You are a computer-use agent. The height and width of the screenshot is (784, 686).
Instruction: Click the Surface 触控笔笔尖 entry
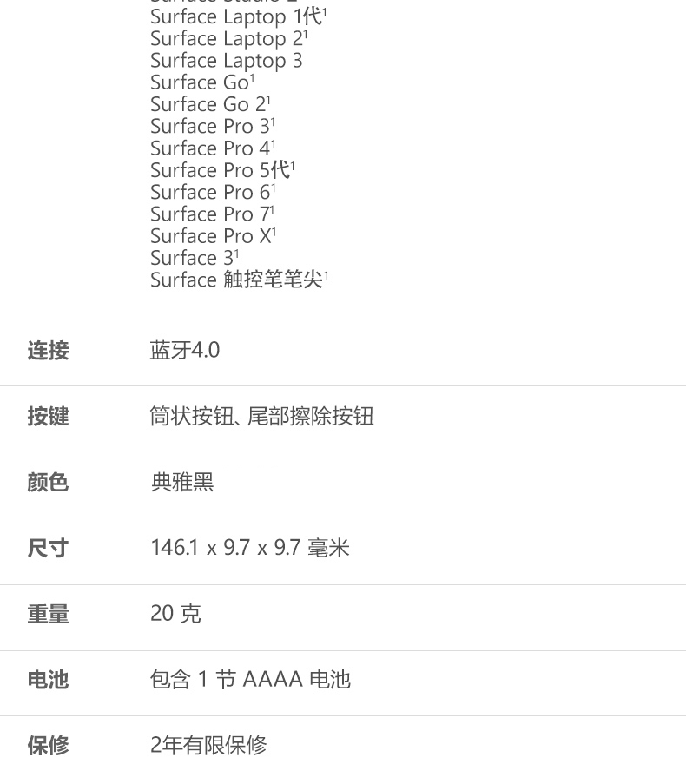[x=240, y=280]
